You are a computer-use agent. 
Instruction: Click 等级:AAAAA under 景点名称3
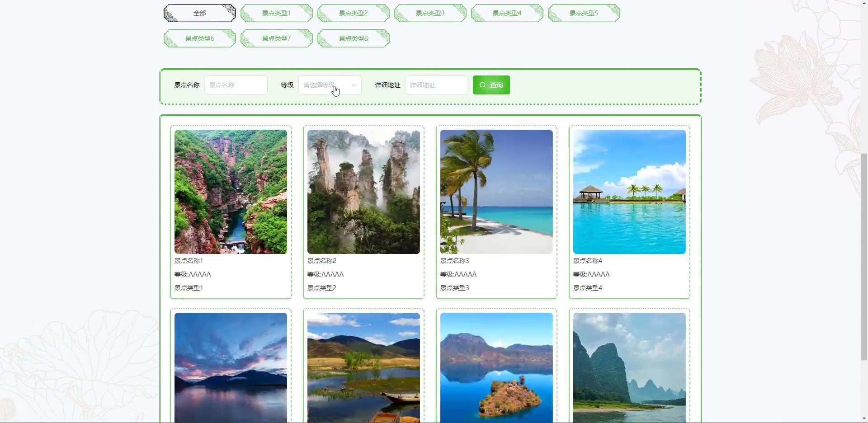tap(458, 274)
